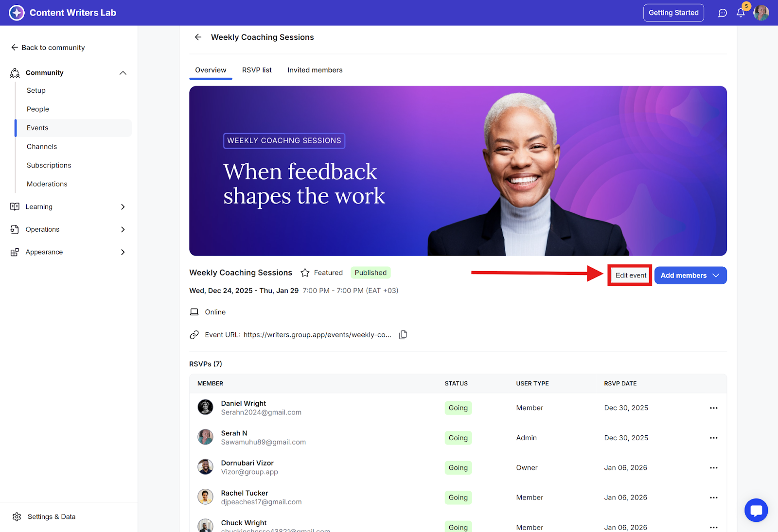Viewport: 778px width, 532px height.
Task: Click the USER TYPE column header
Action: [532, 384]
